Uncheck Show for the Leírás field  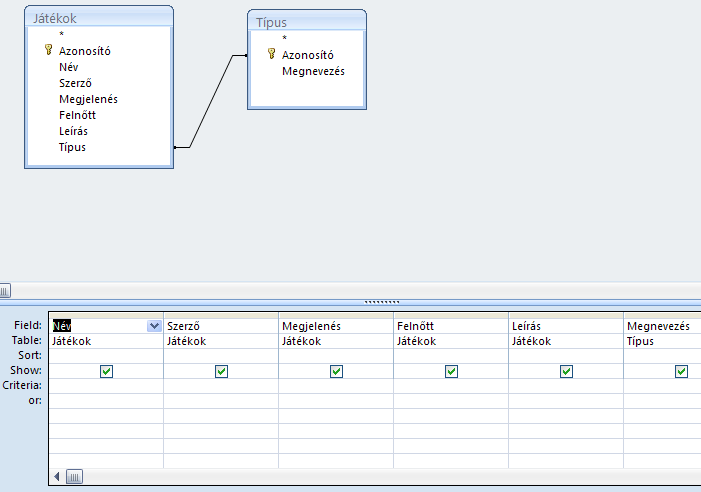566,371
